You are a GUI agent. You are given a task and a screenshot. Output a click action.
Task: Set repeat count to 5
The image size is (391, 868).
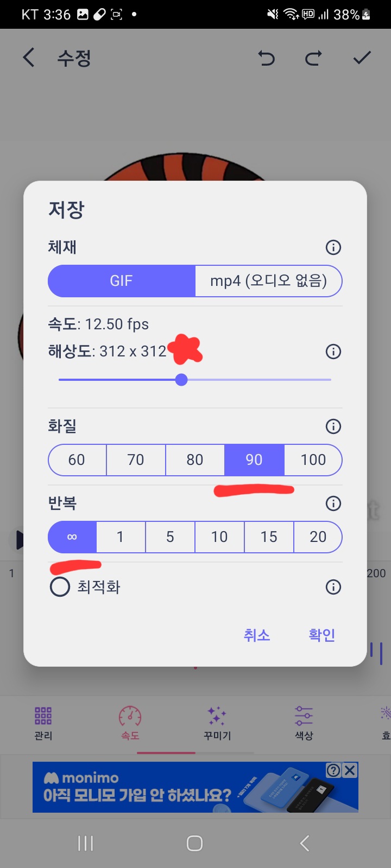pyautogui.click(x=170, y=537)
